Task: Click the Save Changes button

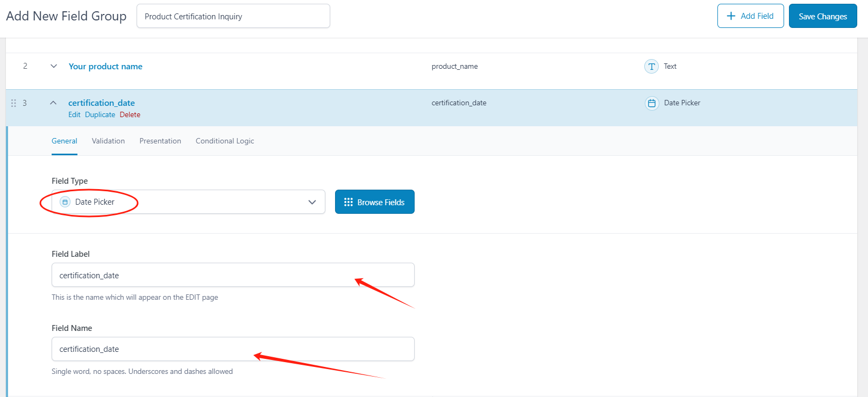Action: tap(823, 16)
